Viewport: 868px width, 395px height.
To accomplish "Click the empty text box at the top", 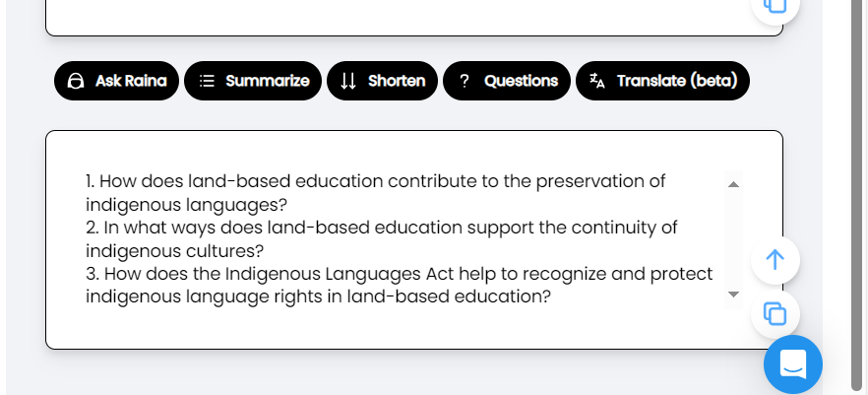I will click(x=414, y=17).
